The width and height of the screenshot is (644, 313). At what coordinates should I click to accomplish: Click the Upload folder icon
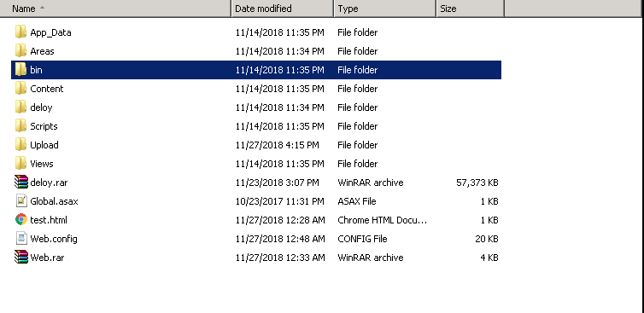21,145
